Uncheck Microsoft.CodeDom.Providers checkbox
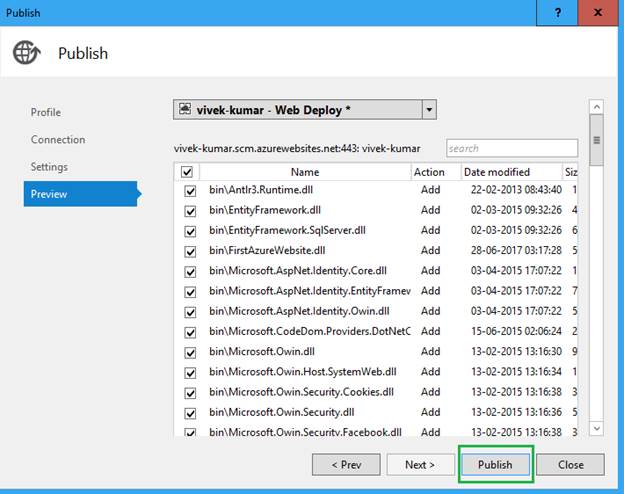The width and height of the screenshot is (624, 494). tap(190, 332)
